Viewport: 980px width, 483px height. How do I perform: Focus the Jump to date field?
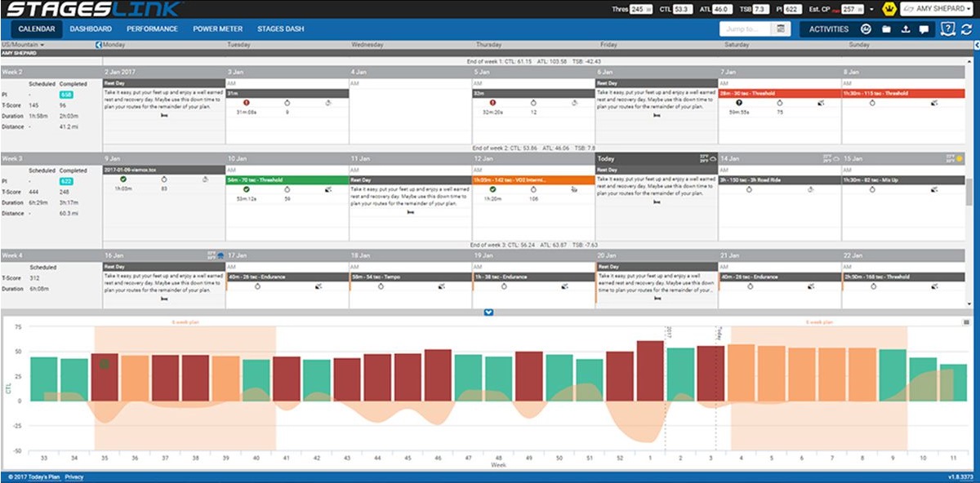746,29
